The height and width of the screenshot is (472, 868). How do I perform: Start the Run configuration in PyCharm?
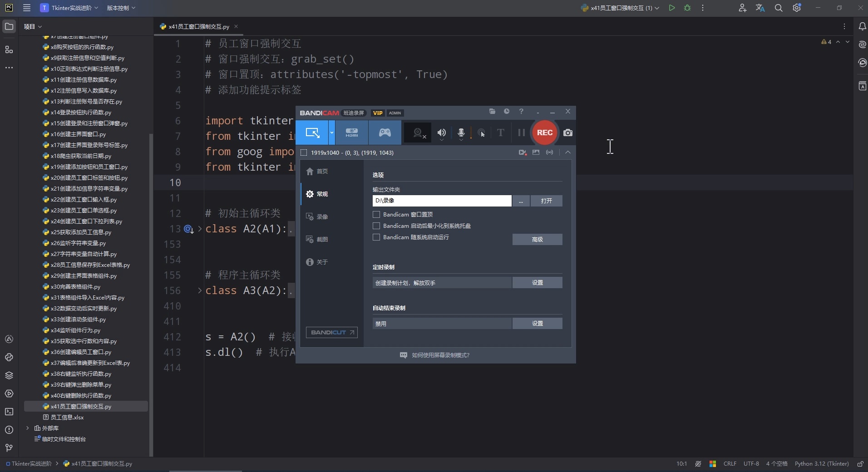(x=672, y=8)
